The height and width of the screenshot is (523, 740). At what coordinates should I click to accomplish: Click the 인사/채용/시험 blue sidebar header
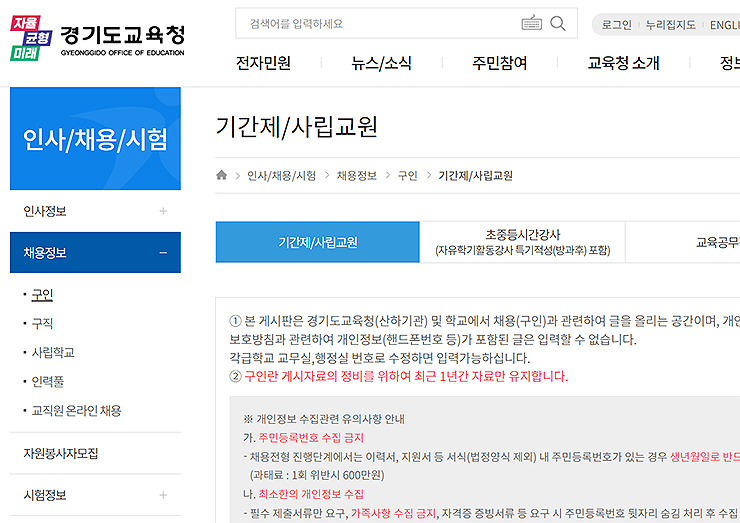95,138
